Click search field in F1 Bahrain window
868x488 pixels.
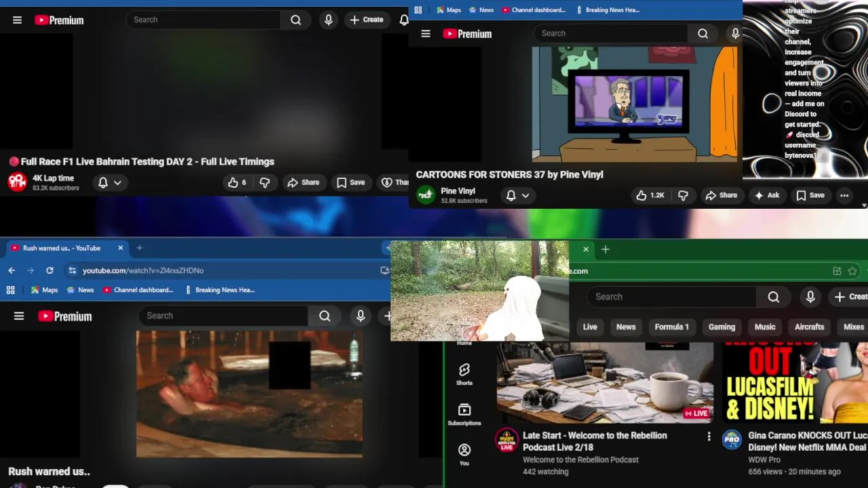[x=203, y=20]
